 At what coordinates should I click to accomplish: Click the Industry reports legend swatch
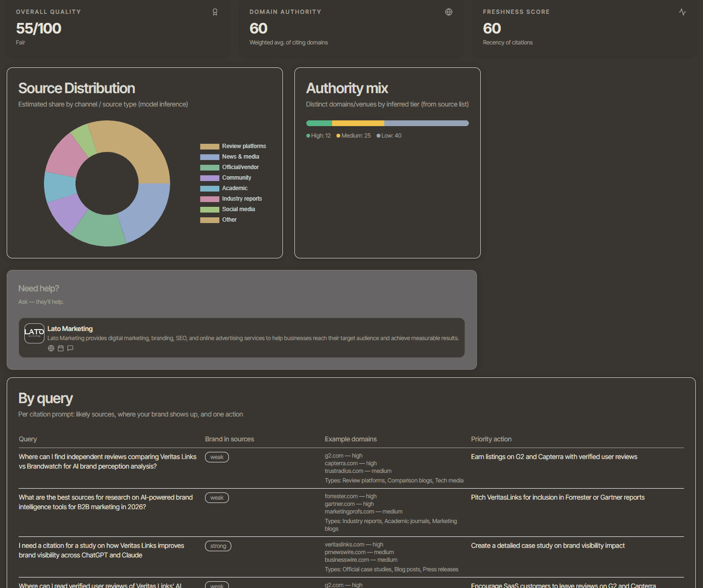click(210, 199)
